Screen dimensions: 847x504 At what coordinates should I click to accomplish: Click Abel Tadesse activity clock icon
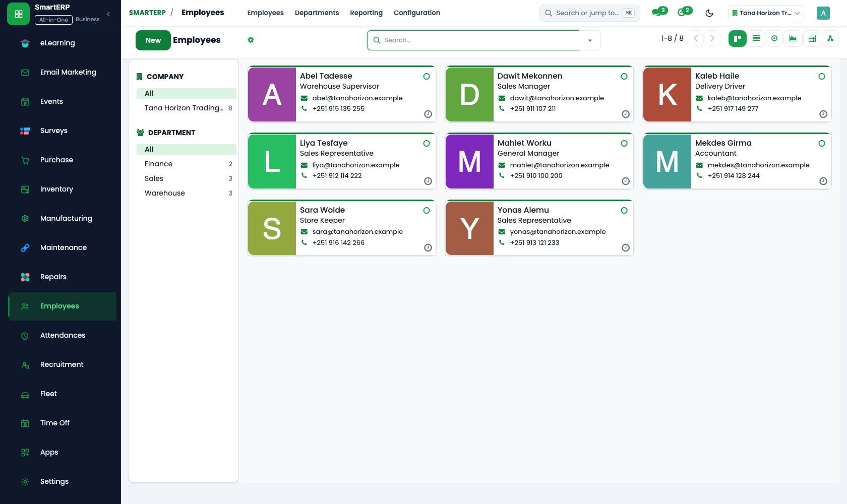(x=428, y=114)
